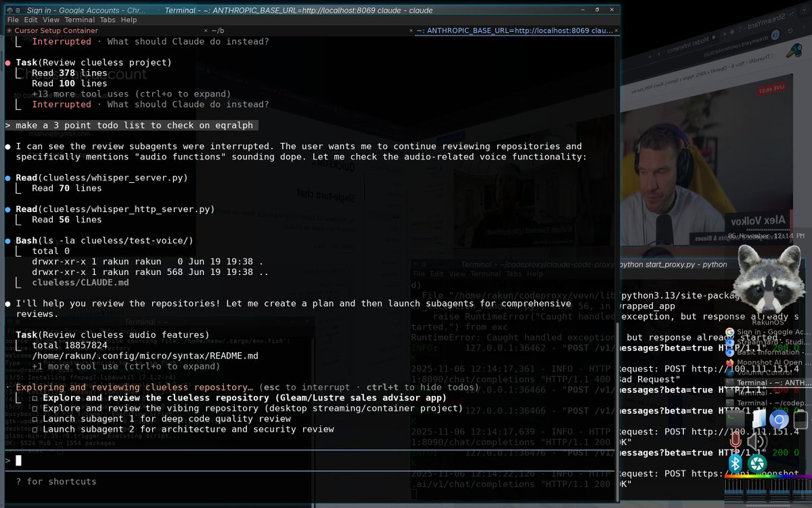Screen dimensions: 812x508
Task: Click the '? for shortcuts' hint
Action: [56, 482]
